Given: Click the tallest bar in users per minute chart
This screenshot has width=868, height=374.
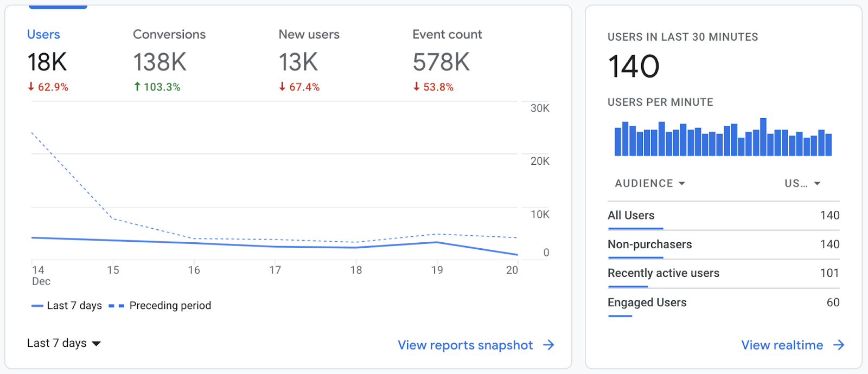Looking at the screenshot, I should coord(763,138).
